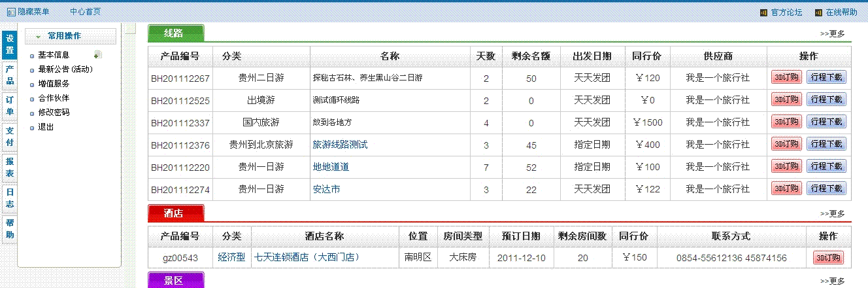The width and height of the screenshot is (868, 288).
Task: Click the 经济型 hotel category link
Action: coord(231,258)
